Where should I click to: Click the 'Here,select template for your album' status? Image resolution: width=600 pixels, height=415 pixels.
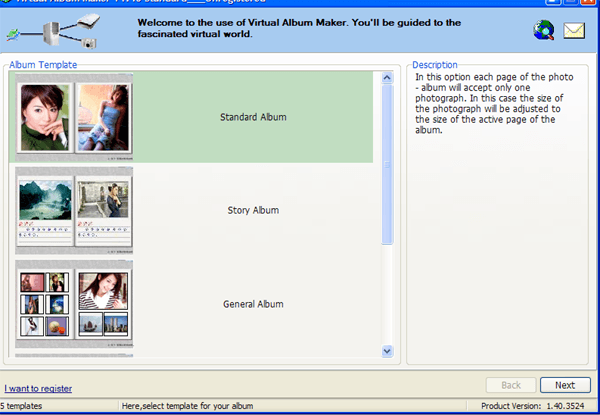coord(188,406)
